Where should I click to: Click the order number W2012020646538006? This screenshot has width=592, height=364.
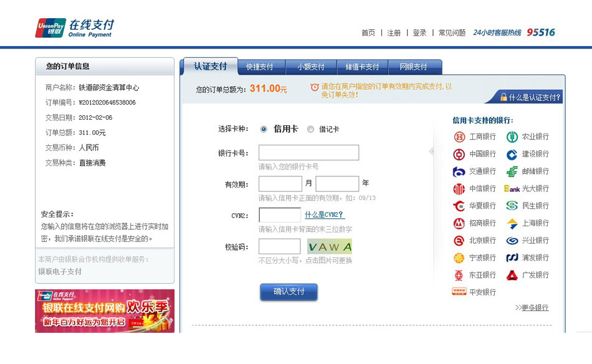point(107,103)
